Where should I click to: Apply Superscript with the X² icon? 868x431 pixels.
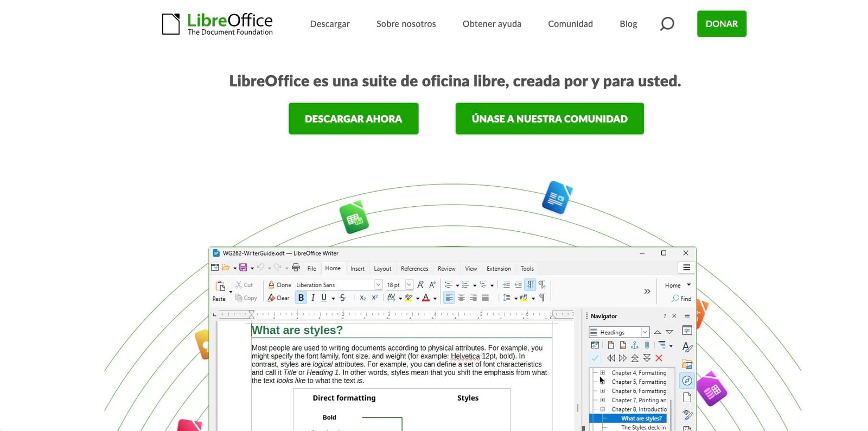(374, 297)
